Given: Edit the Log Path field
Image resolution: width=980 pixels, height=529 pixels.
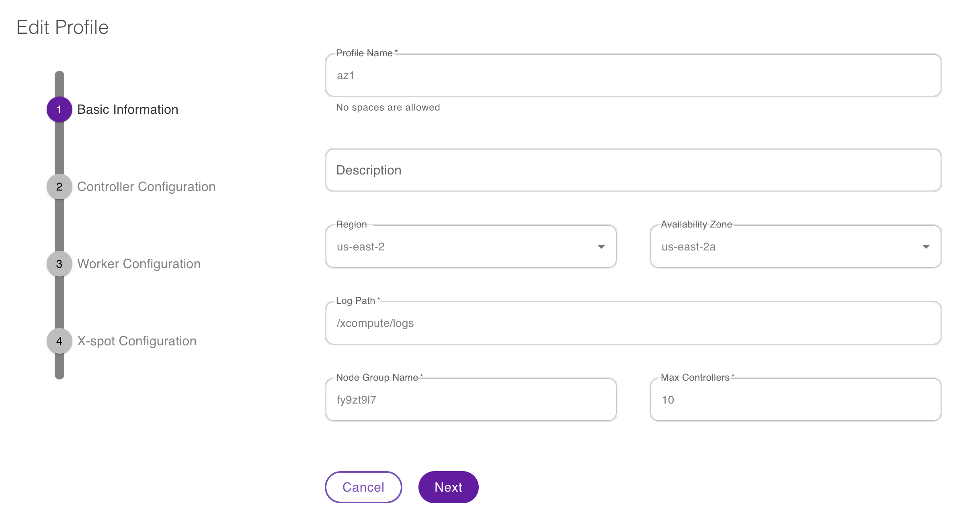Looking at the screenshot, I should click(633, 323).
